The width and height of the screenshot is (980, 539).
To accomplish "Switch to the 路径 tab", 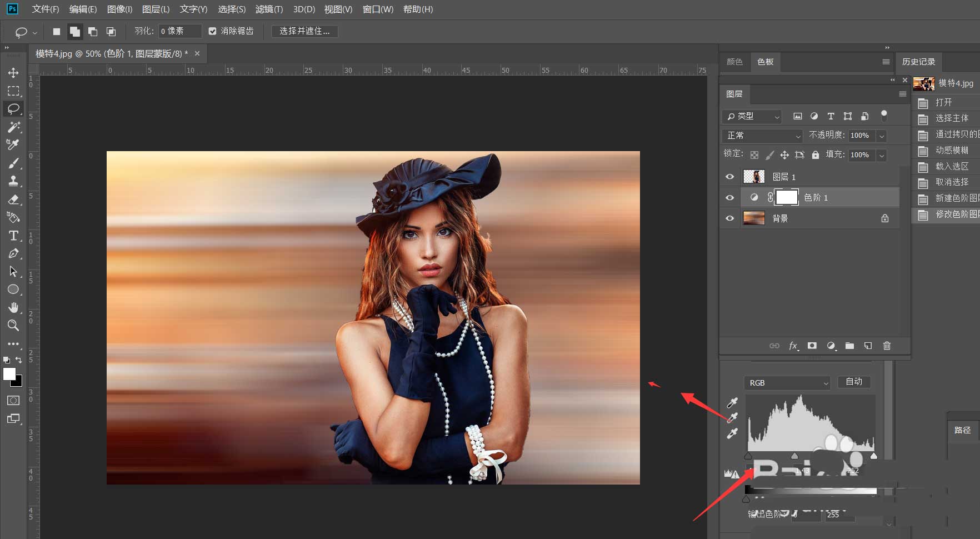I will tap(963, 430).
